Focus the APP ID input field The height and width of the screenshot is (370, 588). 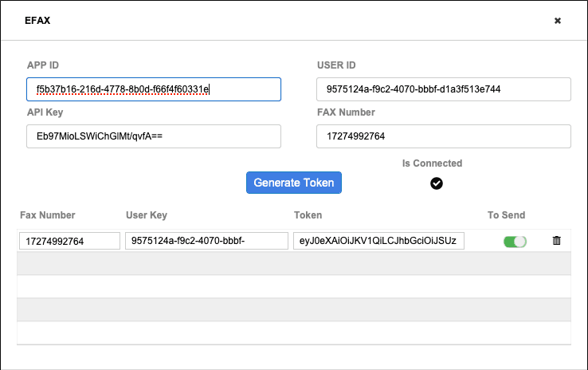[154, 89]
